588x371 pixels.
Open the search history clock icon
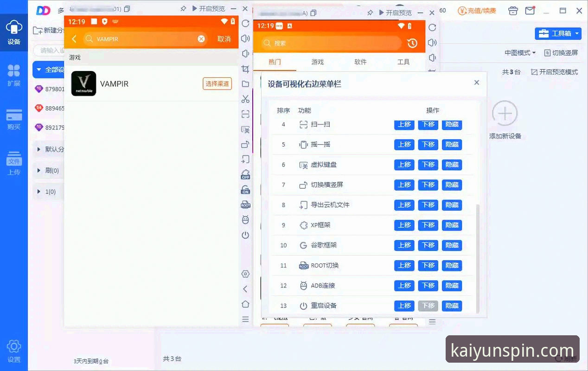point(412,43)
